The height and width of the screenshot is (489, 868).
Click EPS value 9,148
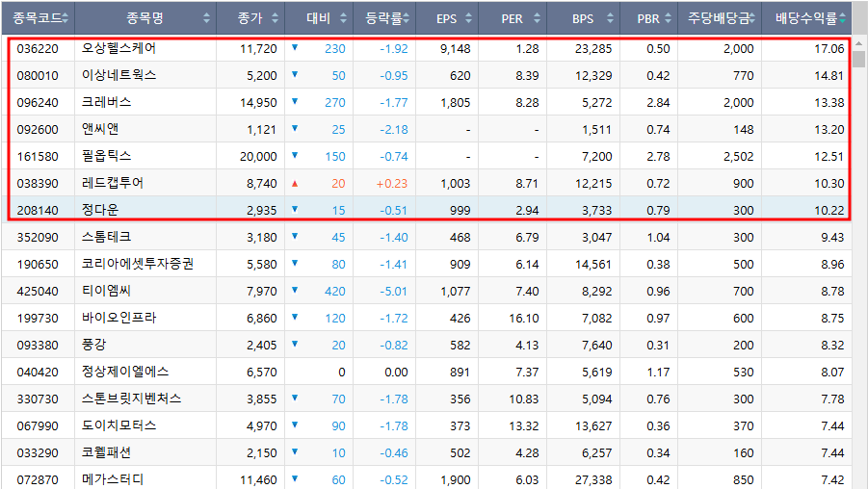[x=456, y=49]
